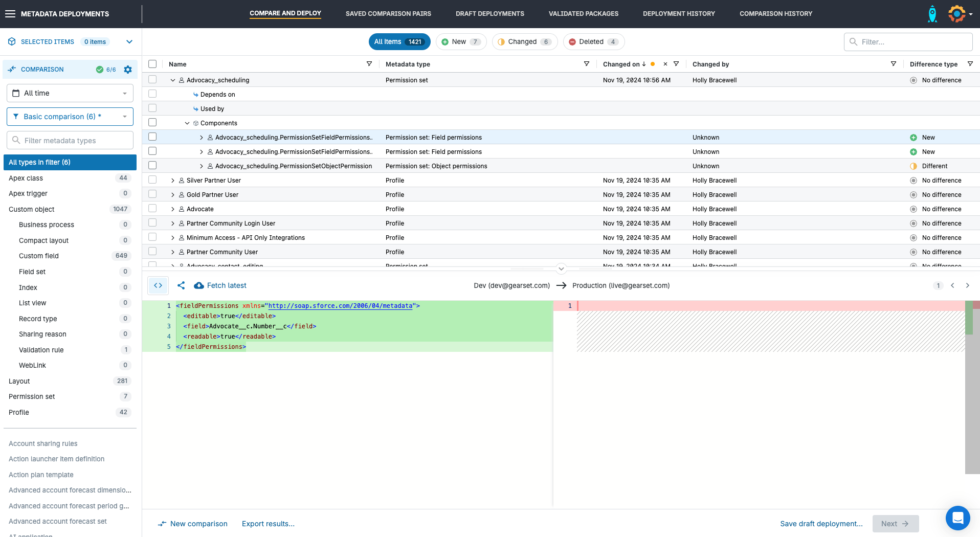Image resolution: width=980 pixels, height=537 pixels.
Task: Switch to Deployment History tab
Action: [x=679, y=14]
